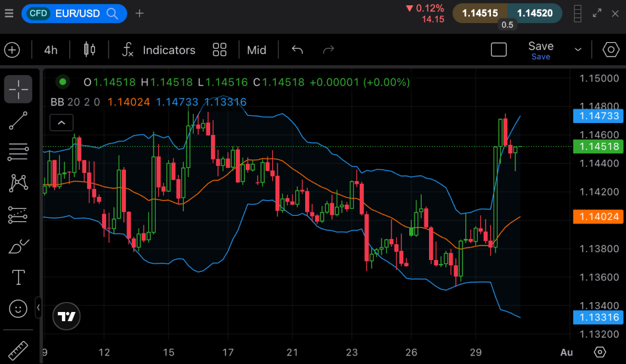
Task: Open the candlestick chart style menu
Action: click(x=90, y=50)
